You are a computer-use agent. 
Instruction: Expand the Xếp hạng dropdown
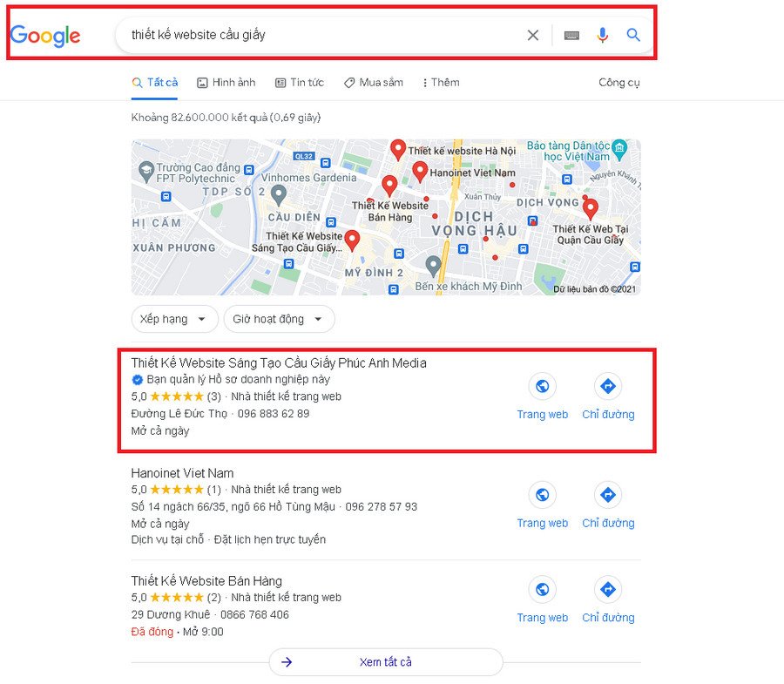(x=174, y=319)
